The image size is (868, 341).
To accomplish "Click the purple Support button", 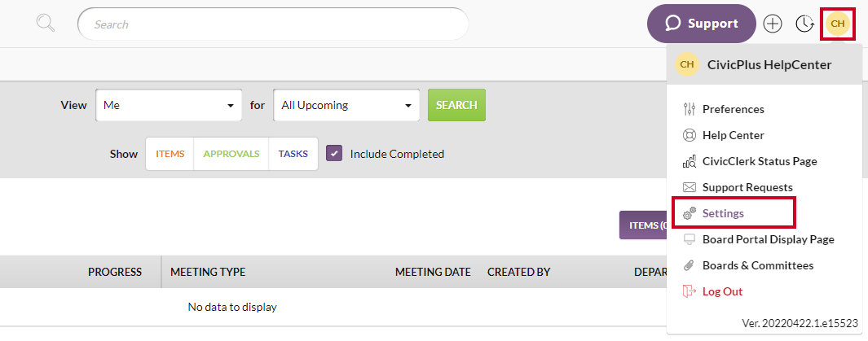I will 702,24.
